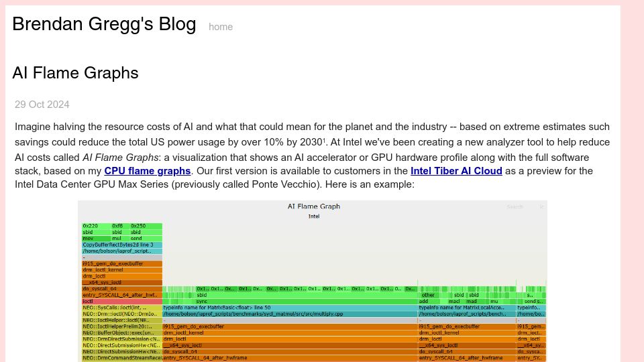The width and height of the screenshot is (644, 362).
Task: Open the Intel Tiber AI Cloud link
Action: (456, 171)
